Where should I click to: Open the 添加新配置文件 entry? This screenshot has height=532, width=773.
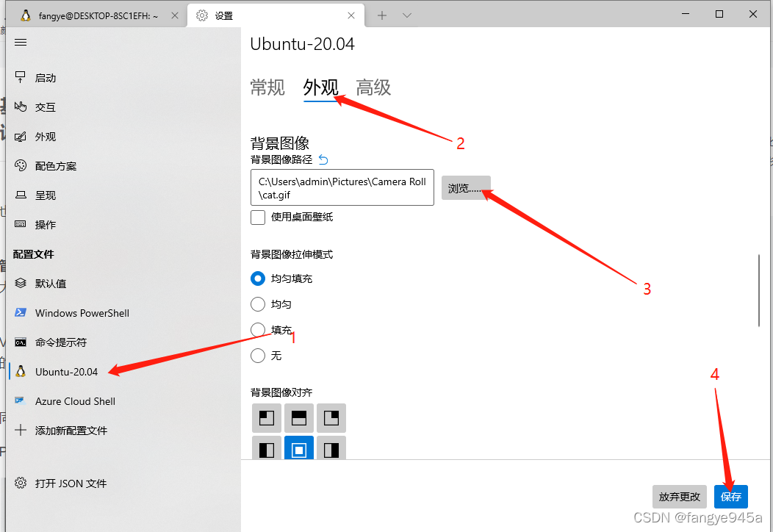(x=71, y=431)
